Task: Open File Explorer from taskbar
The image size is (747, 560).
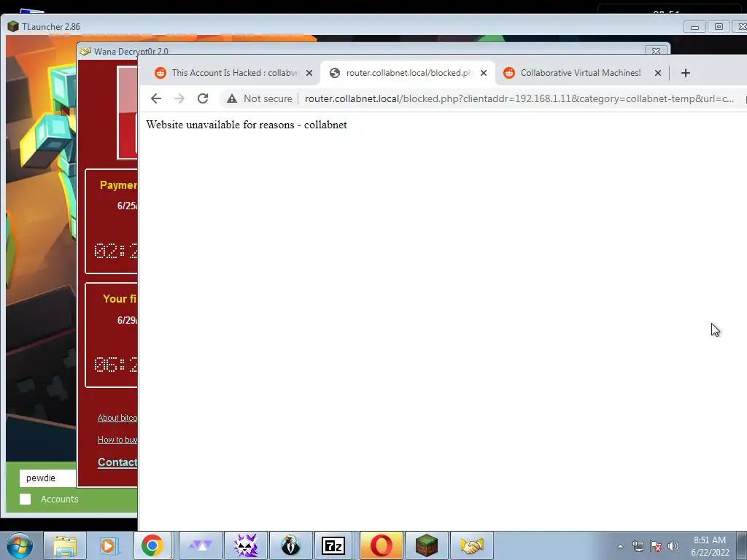Action: 65,545
